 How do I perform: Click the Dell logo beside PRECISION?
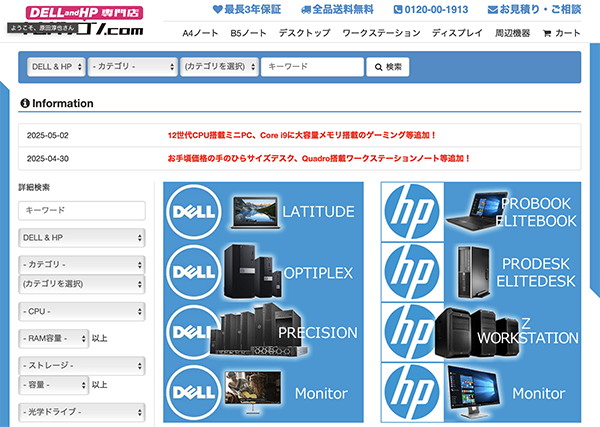[x=188, y=332]
